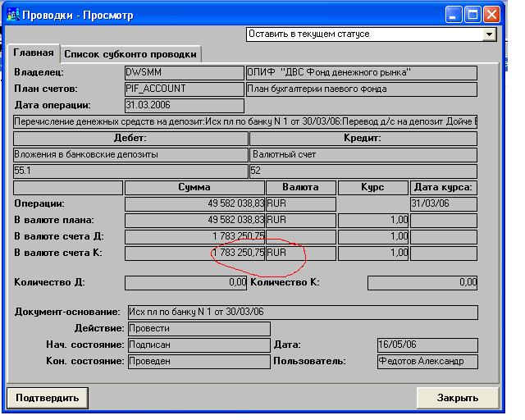This screenshot has height=420, width=525.
Task: Click the Дата курса field 31/03/06
Action: (444, 204)
